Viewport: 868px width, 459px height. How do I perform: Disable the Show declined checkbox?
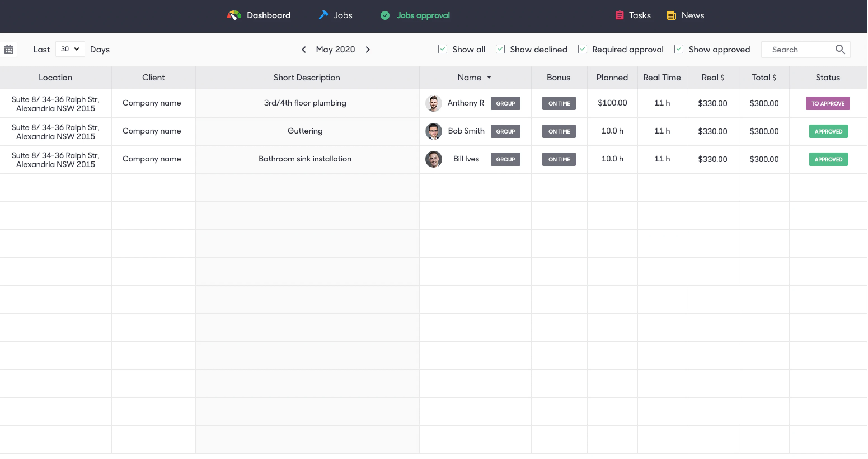(x=500, y=49)
